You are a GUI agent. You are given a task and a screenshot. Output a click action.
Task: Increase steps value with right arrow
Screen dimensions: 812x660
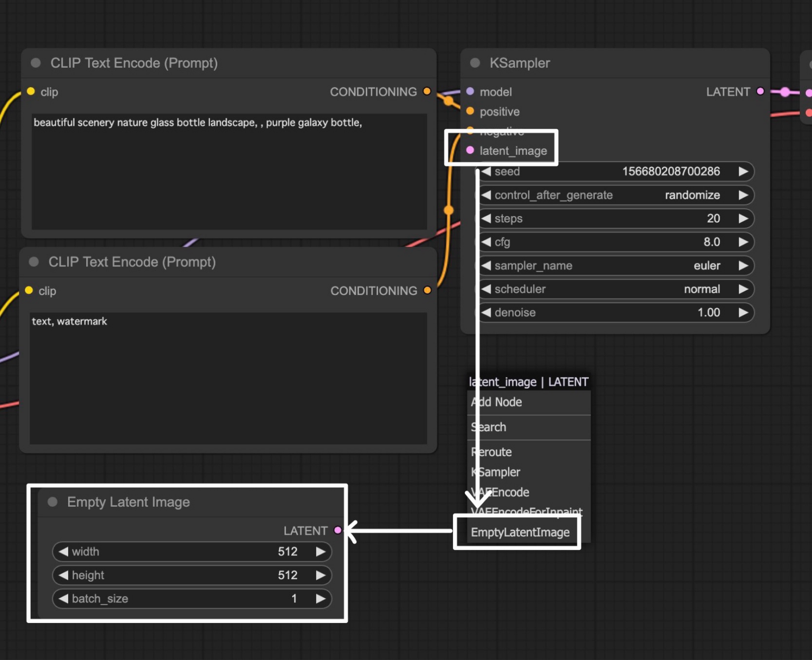pos(743,218)
